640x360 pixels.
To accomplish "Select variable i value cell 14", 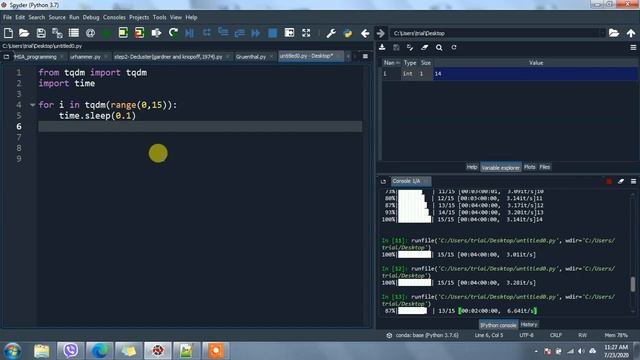I will (535, 73).
